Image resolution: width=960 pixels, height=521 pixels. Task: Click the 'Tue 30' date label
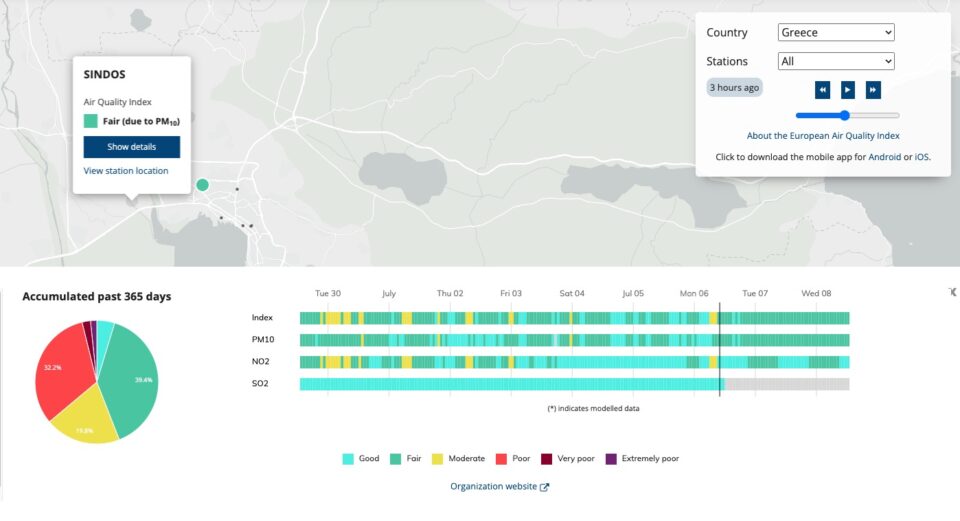coord(328,293)
